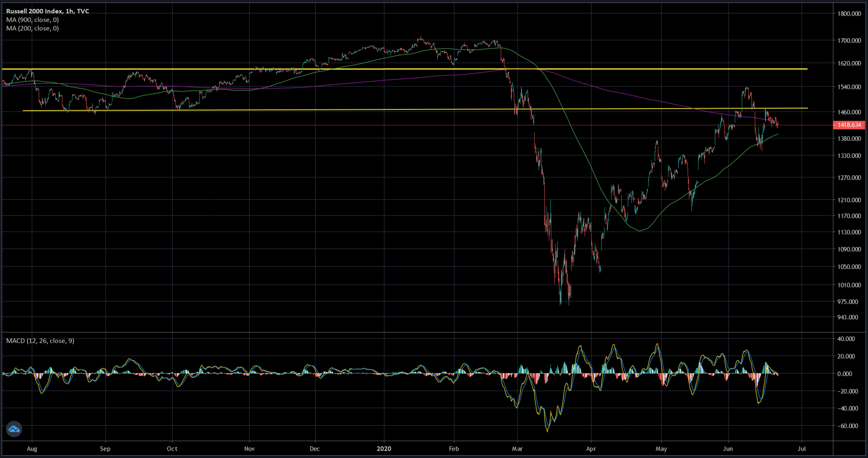
Task: Click the 1800.000 price axis label
Action: tap(849, 14)
